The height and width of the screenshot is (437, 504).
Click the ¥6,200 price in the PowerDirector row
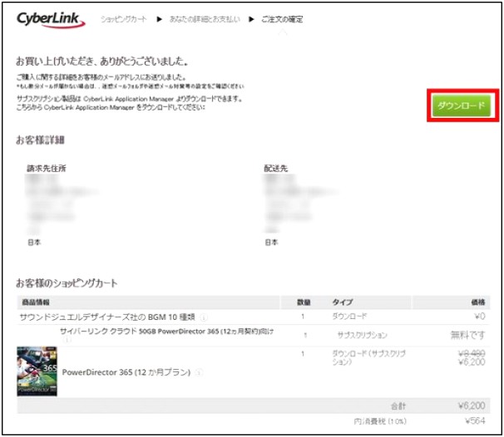point(472,362)
